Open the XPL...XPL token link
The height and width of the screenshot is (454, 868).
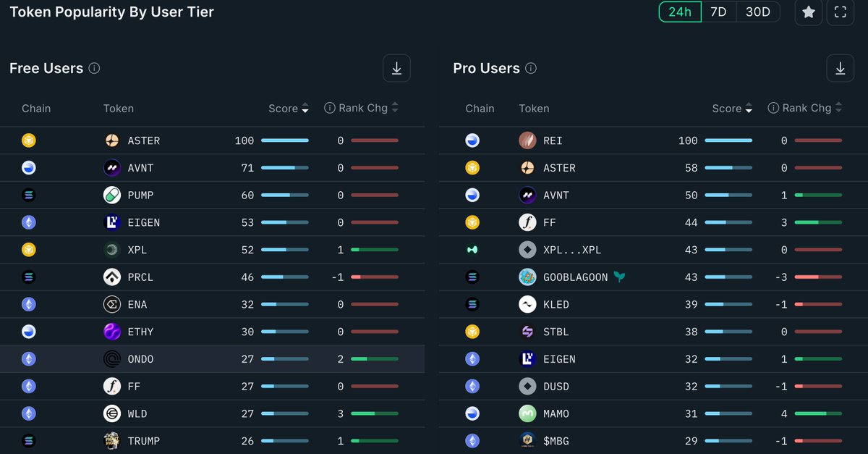(x=572, y=250)
